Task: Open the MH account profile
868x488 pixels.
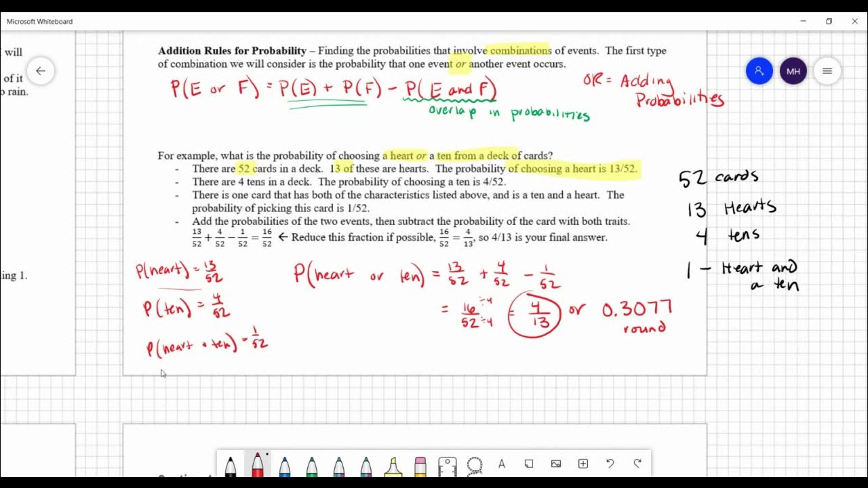Action: pos(793,70)
